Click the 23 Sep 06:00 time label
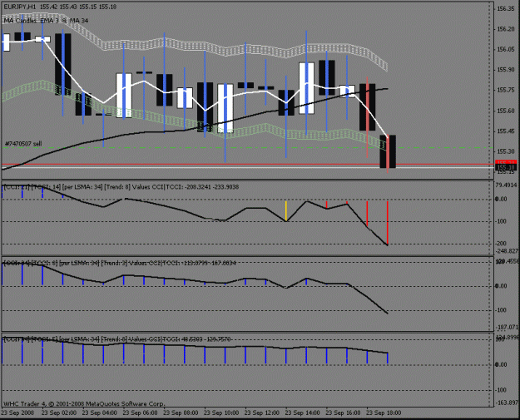 140,413
